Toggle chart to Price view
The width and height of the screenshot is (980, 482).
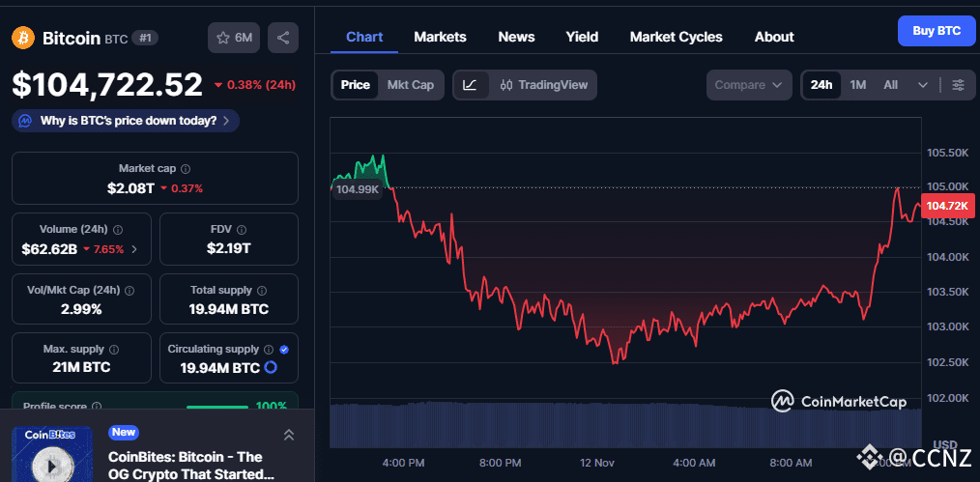tap(355, 85)
